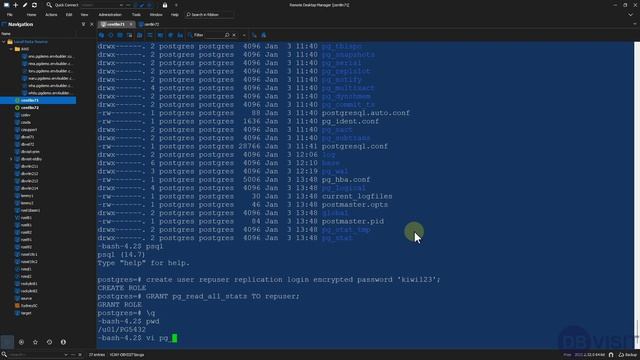This screenshot has width=640, height=360.
Task: Open the View ribbon tab
Action: tap(84, 14)
